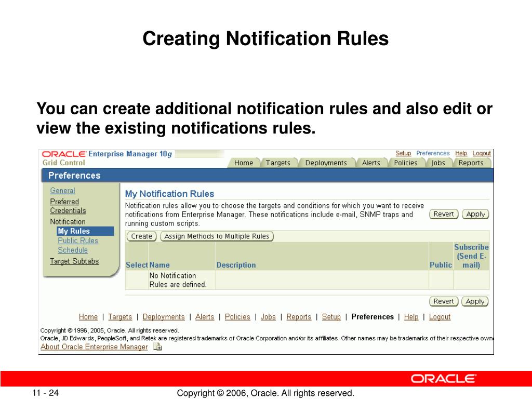Screen dimensions: 532x399
Task: Click the footer Alerts link
Action: [x=205, y=317]
